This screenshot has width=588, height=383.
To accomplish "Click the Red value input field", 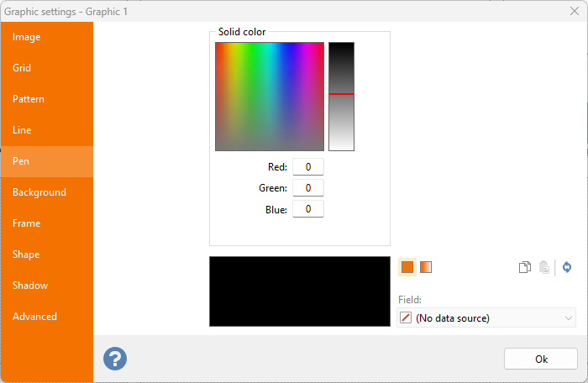I will 308,167.
